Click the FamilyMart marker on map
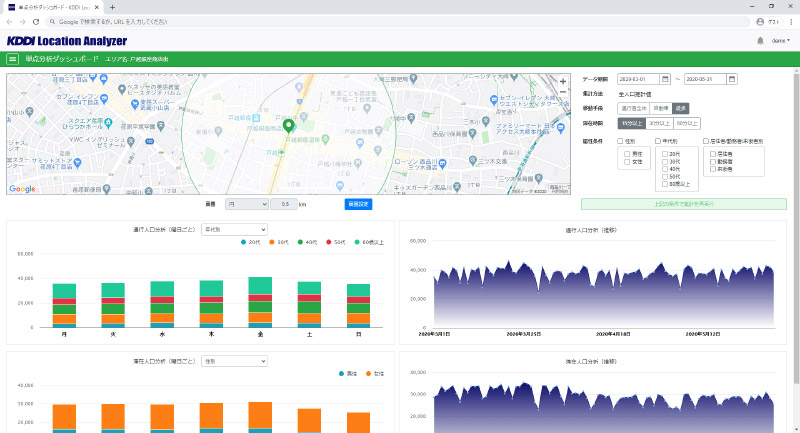The width and height of the screenshot is (800, 433). tap(561, 128)
